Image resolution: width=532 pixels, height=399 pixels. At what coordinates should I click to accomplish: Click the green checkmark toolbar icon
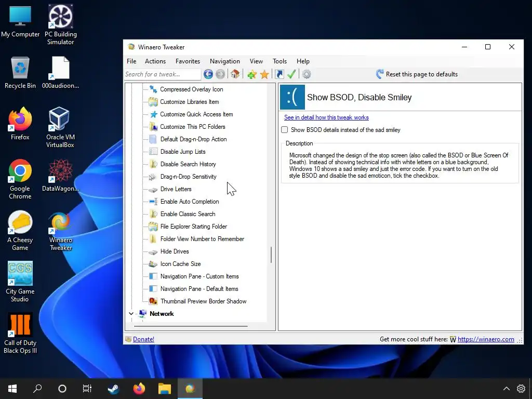291,74
